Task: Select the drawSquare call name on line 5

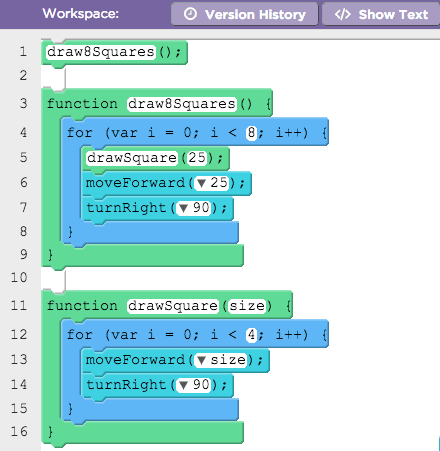Action: (132, 158)
